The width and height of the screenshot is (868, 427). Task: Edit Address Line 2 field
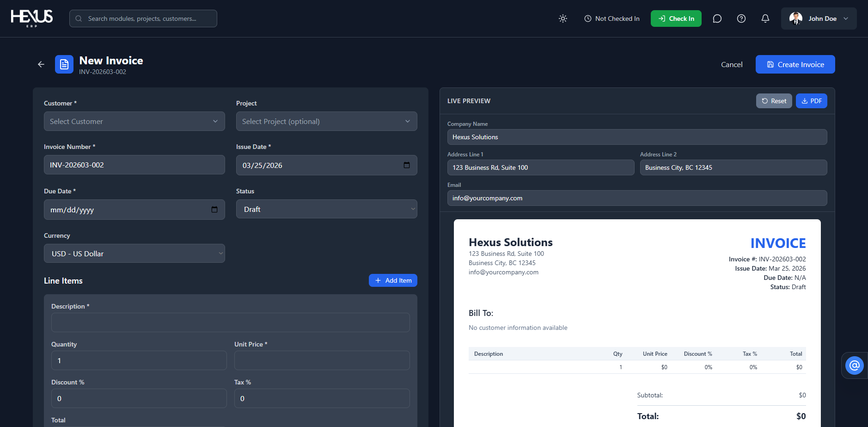tap(734, 167)
